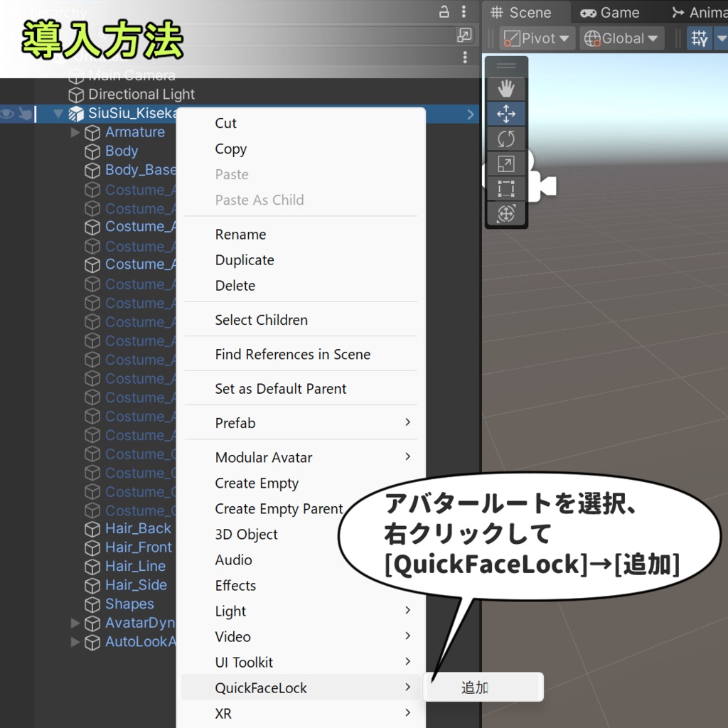The image size is (728, 728).
Task: Choose Create Empty Parent
Action: [279, 508]
